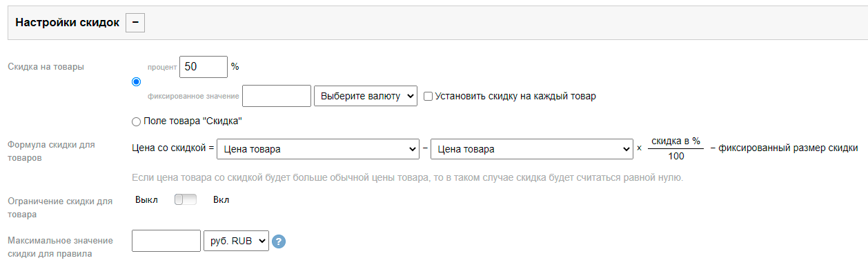The width and height of the screenshot is (868, 267).
Task: Click the blue help question mark icon
Action: pos(279,241)
